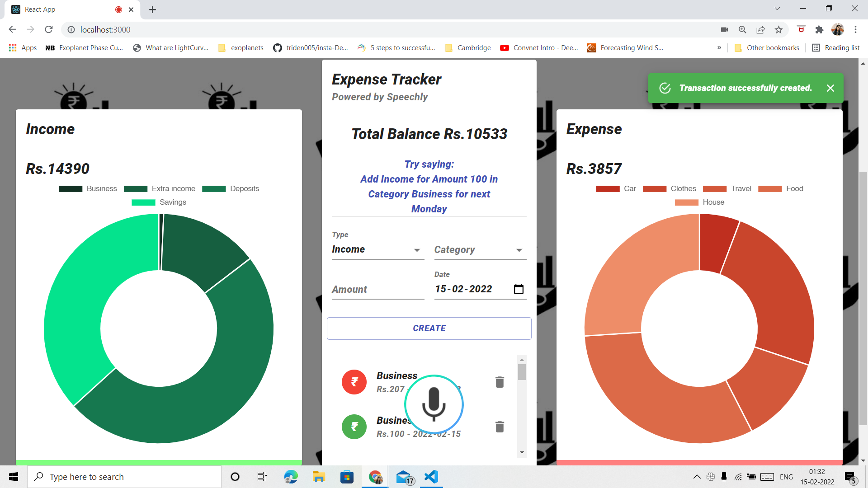Click the Amount input field
The height and width of the screenshot is (488, 868).
click(x=378, y=290)
